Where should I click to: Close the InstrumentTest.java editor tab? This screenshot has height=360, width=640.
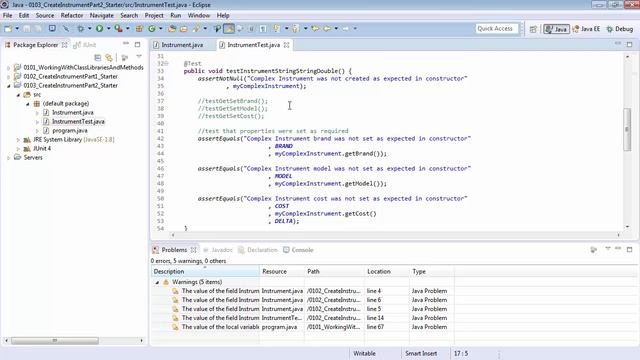(287, 45)
